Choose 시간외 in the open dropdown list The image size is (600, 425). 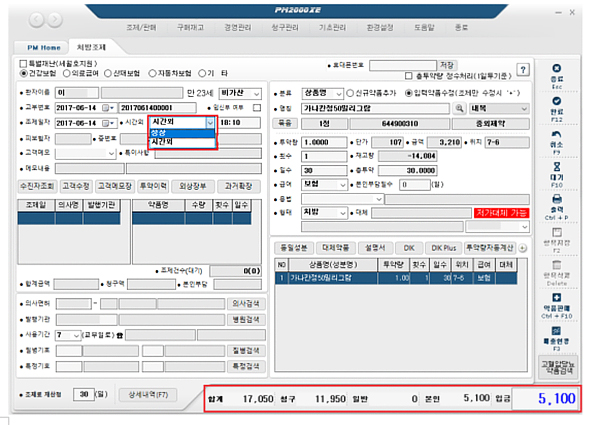(183, 142)
